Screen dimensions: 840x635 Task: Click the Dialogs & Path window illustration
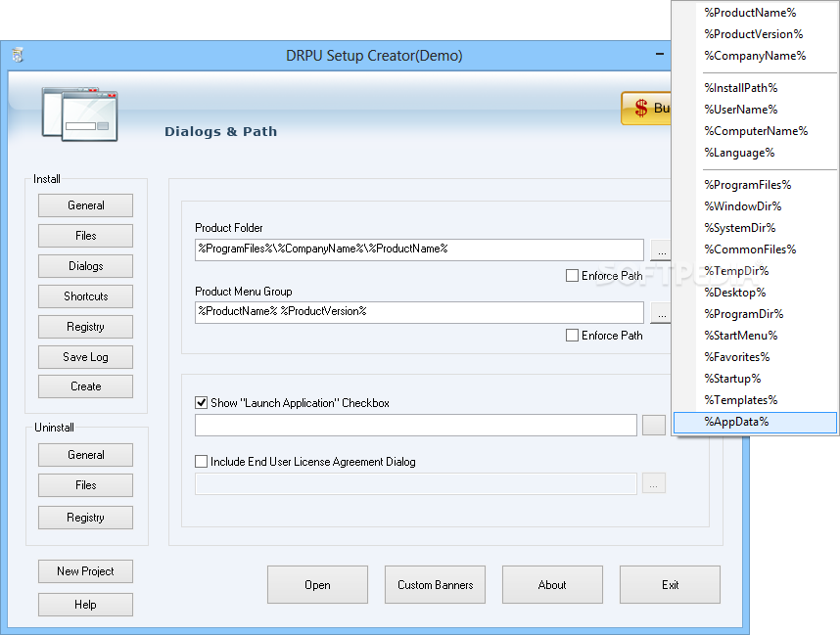tap(80, 114)
